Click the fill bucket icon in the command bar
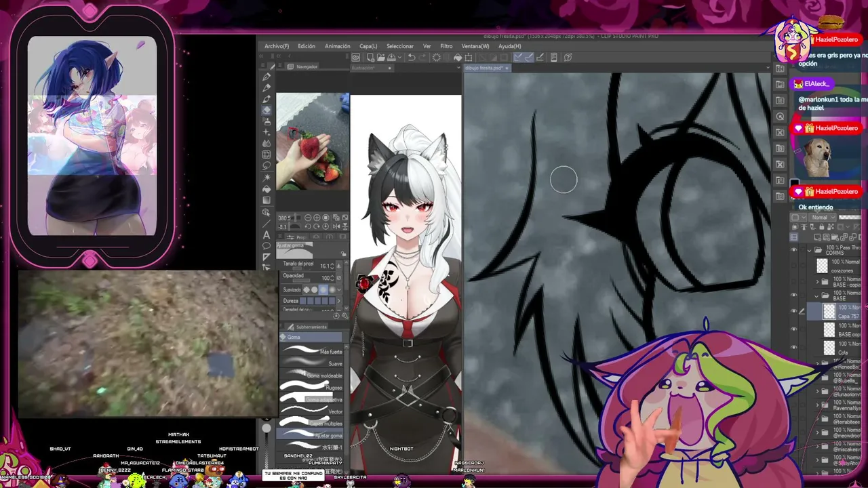The width and height of the screenshot is (868, 488). pyautogui.click(x=458, y=58)
